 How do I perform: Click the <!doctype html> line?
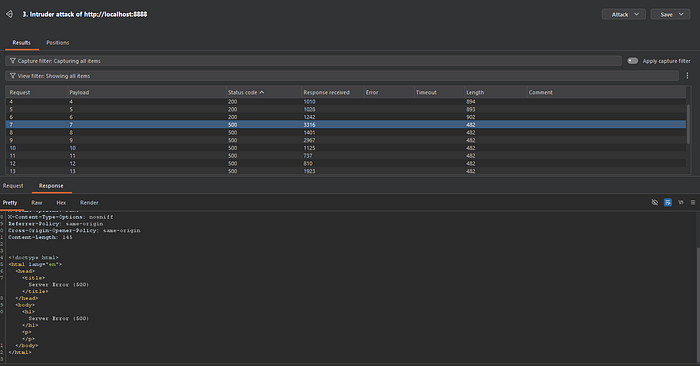tap(33, 258)
